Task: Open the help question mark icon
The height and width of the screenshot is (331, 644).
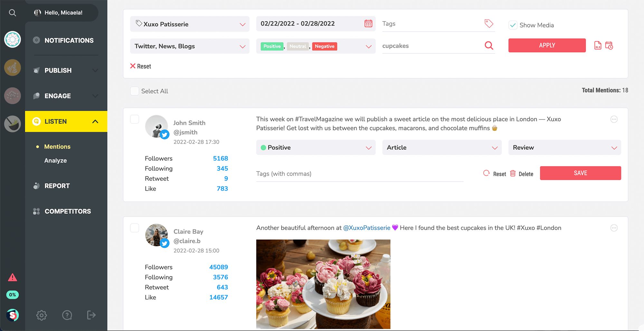Action: tap(67, 315)
